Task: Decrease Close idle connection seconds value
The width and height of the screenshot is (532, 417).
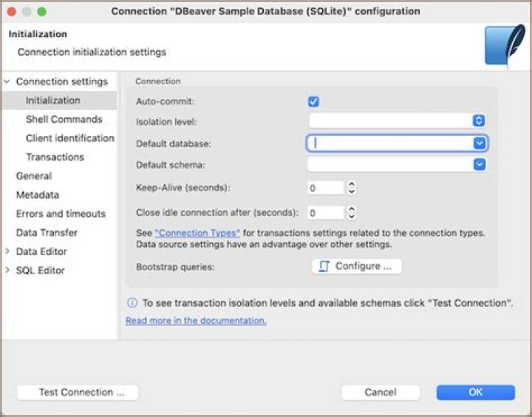Action: (352, 217)
